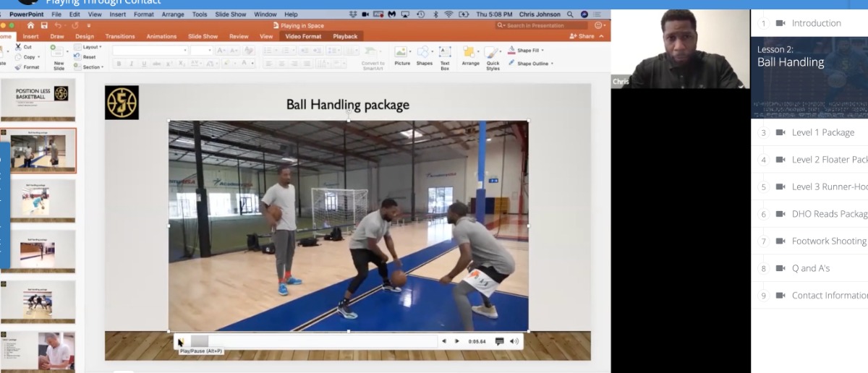Click the Share button

pos(582,36)
